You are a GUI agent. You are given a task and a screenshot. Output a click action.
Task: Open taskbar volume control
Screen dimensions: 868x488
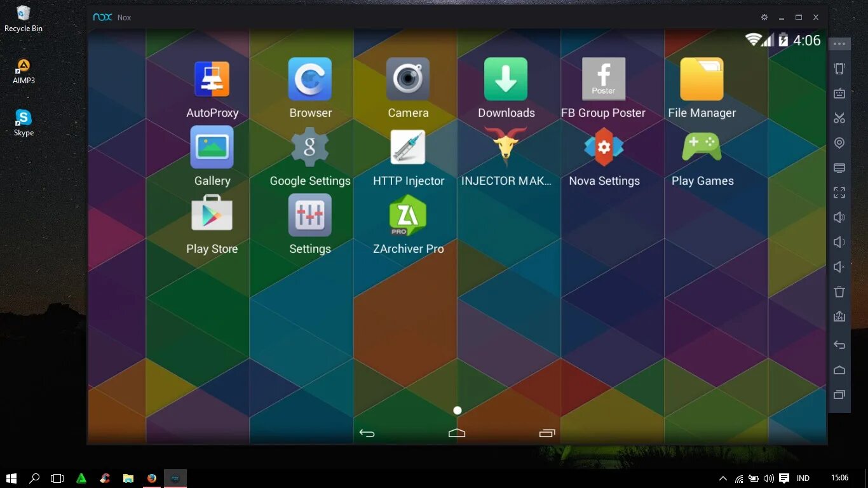(x=769, y=478)
